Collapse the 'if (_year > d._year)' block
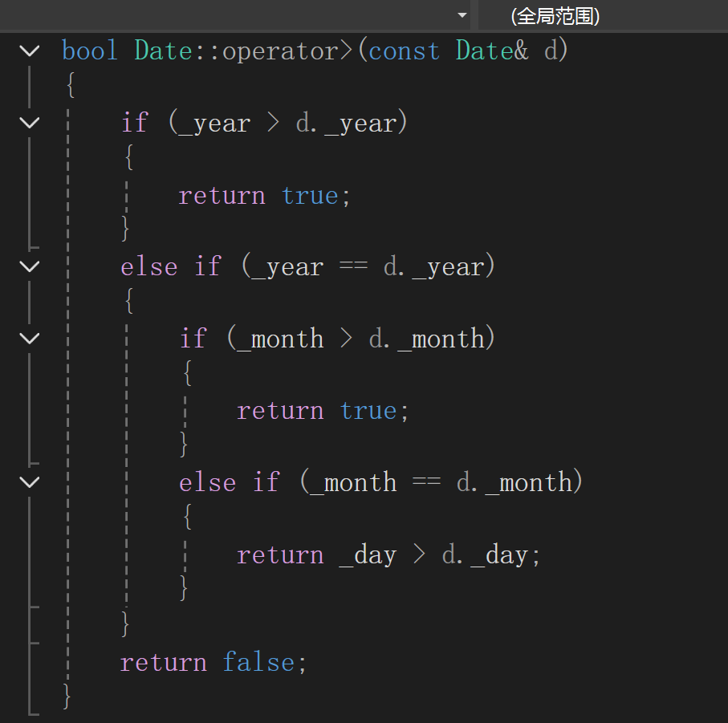728x723 pixels. [x=30, y=123]
